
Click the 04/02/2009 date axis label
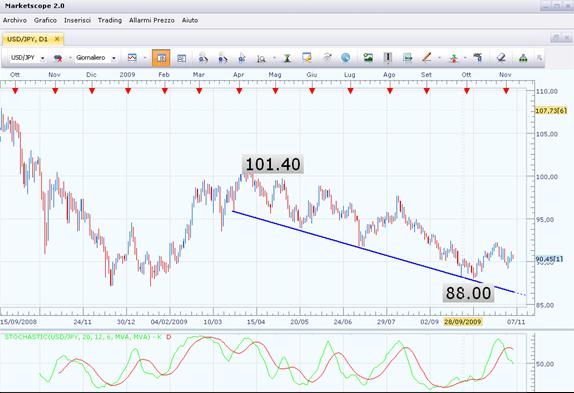coord(169,322)
